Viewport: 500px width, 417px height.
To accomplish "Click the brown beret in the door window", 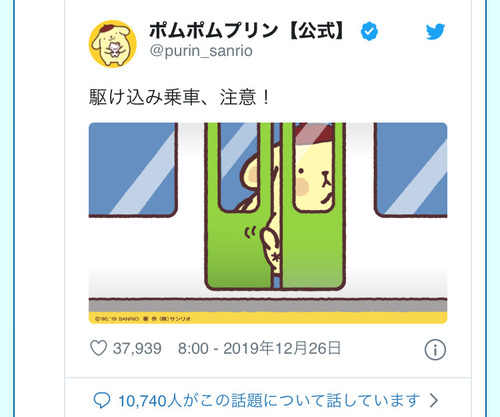I will pyautogui.click(x=314, y=132).
